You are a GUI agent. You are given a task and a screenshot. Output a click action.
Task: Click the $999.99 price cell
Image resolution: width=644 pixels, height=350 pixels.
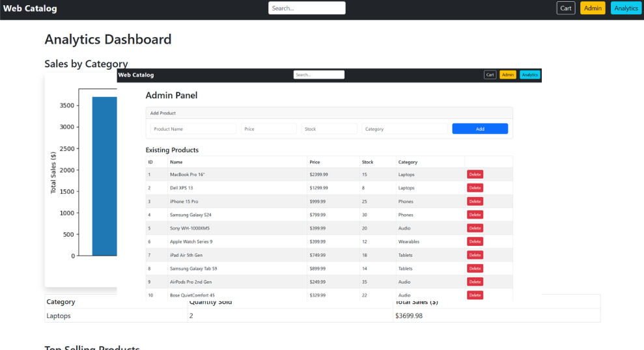(333, 202)
